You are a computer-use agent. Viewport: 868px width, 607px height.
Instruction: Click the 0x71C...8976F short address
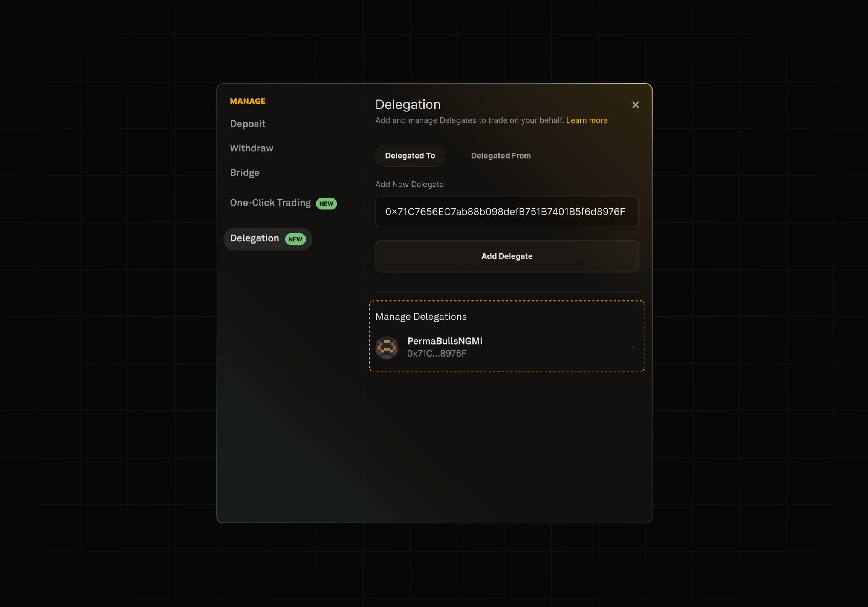437,353
